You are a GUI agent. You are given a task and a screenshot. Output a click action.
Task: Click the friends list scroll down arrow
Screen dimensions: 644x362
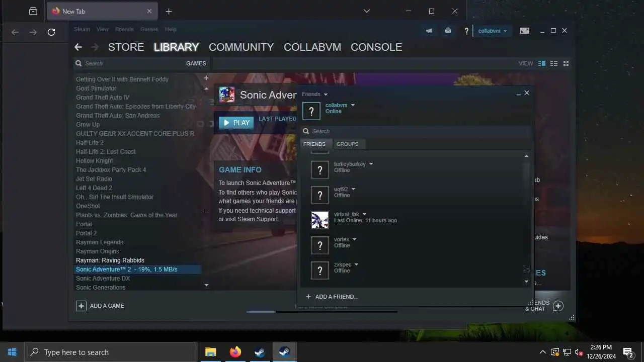(x=526, y=282)
